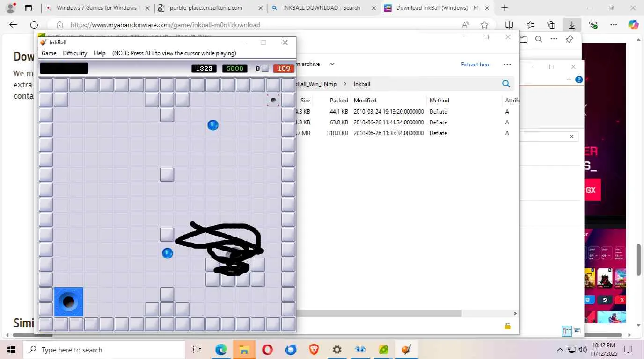Image resolution: width=644 pixels, height=359 pixels.
Task: Open the Edge Downloads button
Action: tap(572, 25)
